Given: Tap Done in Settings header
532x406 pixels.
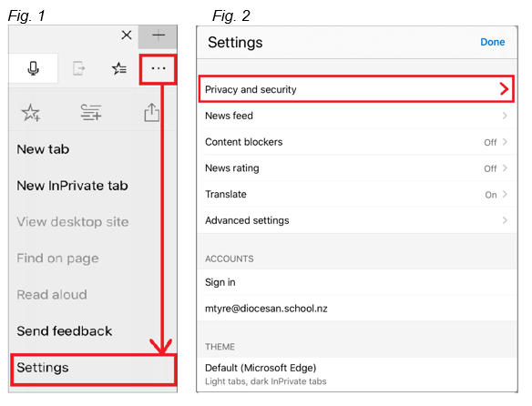Looking at the screenshot, I should pos(492,42).
